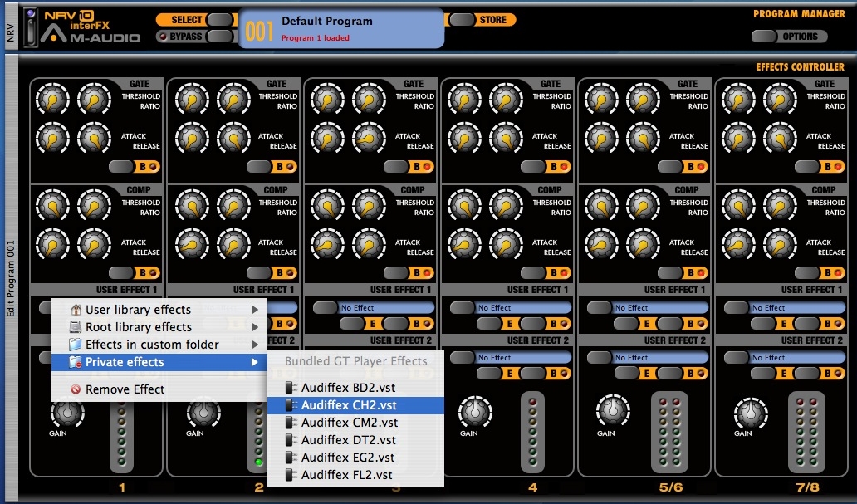
Task: Adjust Comp Attack knob on channel 2
Action: click(x=191, y=244)
